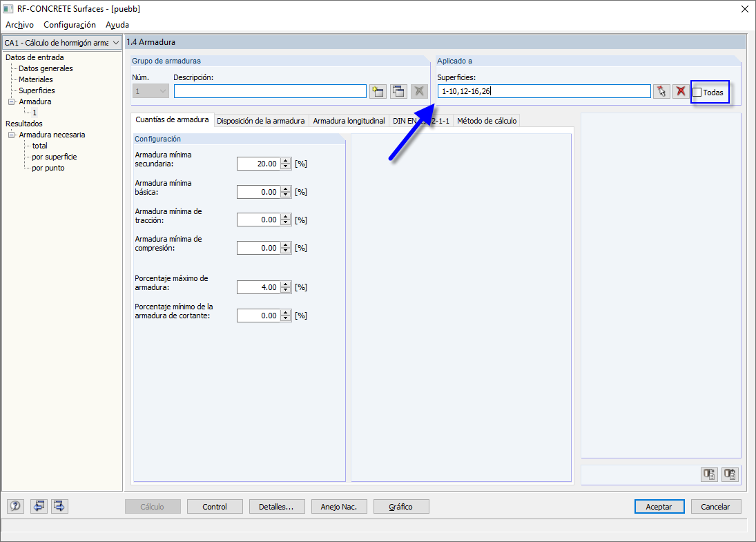Select Resultados tree heading
The height and width of the screenshot is (542, 756).
click(x=24, y=124)
